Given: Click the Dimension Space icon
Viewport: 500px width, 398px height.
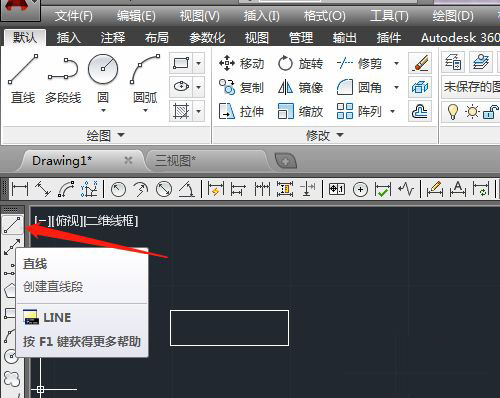Looking at the screenshot, I should [285, 189].
